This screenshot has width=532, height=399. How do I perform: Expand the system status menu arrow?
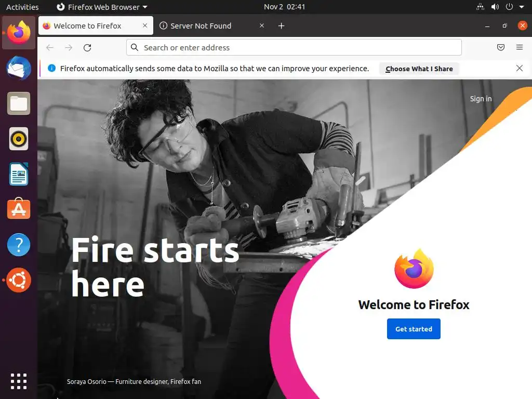point(522,7)
